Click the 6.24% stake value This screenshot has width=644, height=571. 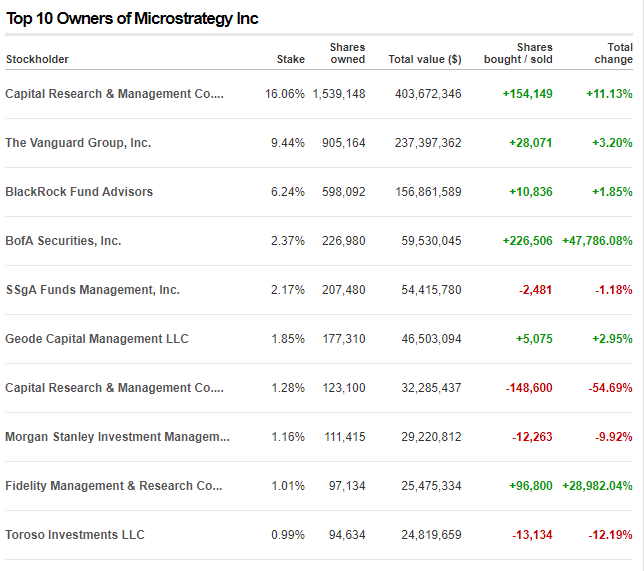coord(288,192)
